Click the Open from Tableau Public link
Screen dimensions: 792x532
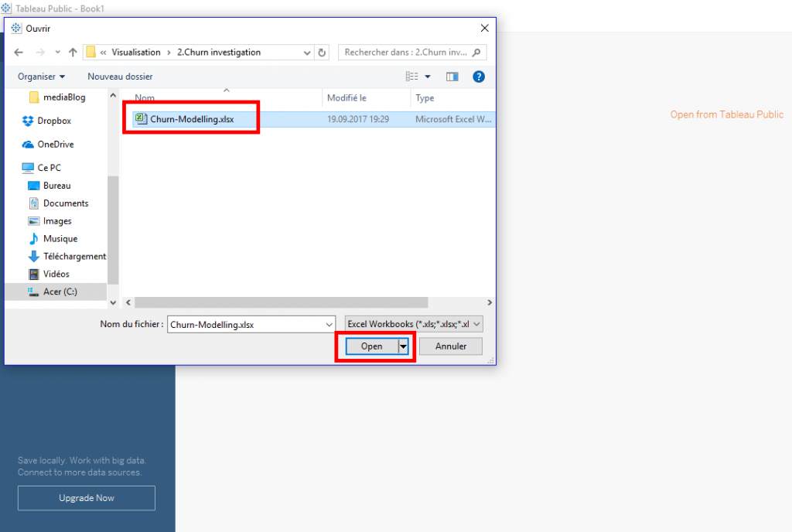[726, 114]
